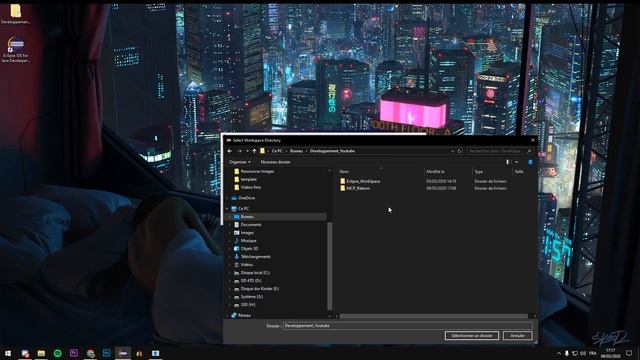This screenshot has height=360, width=640.
Task: Expand the Disque local (C:) node
Action: [230, 273]
